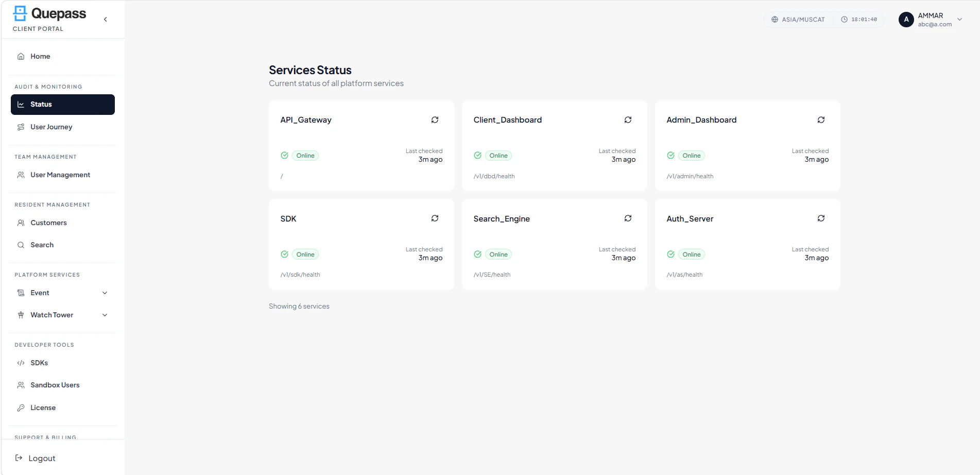Screen dimensions: 980x475
Task: Click the Search label in sidebar
Action: 42,245
